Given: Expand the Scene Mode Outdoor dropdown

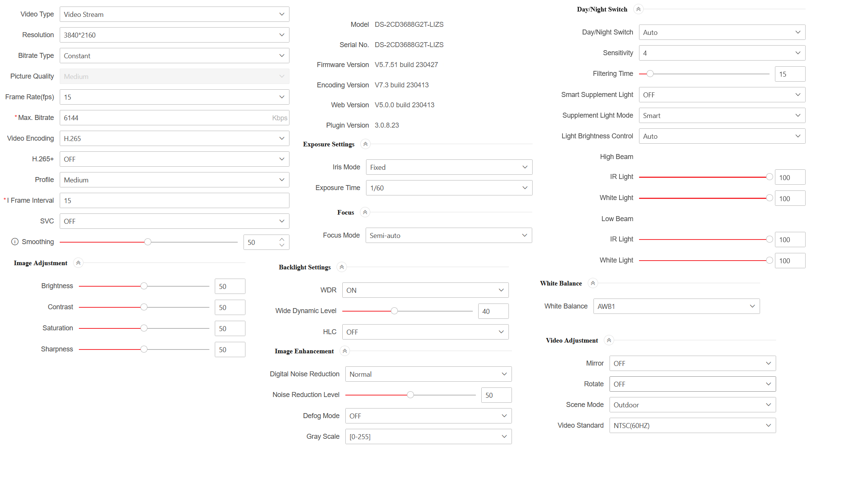Looking at the screenshot, I should coord(692,405).
